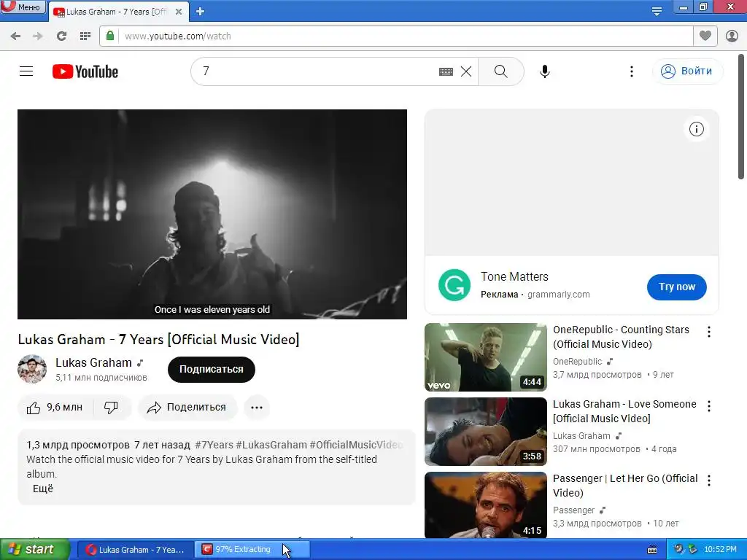Open YouTube settings three-dot menu

click(x=632, y=71)
